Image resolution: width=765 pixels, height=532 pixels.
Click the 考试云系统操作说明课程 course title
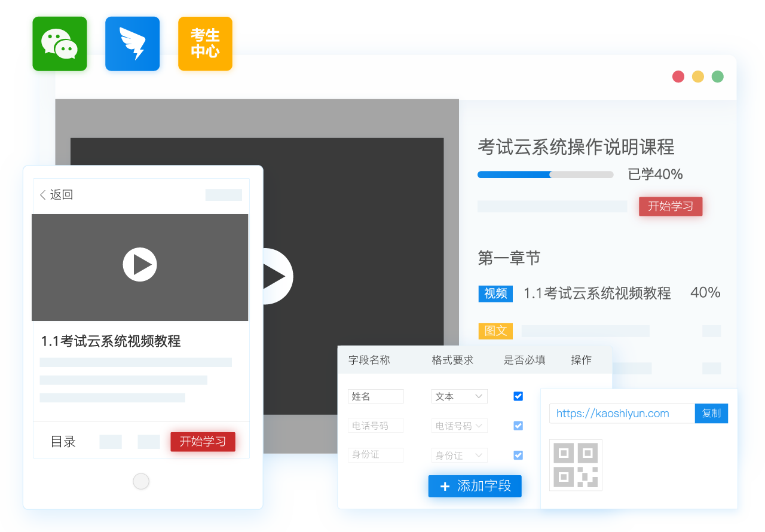click(576, 147)
